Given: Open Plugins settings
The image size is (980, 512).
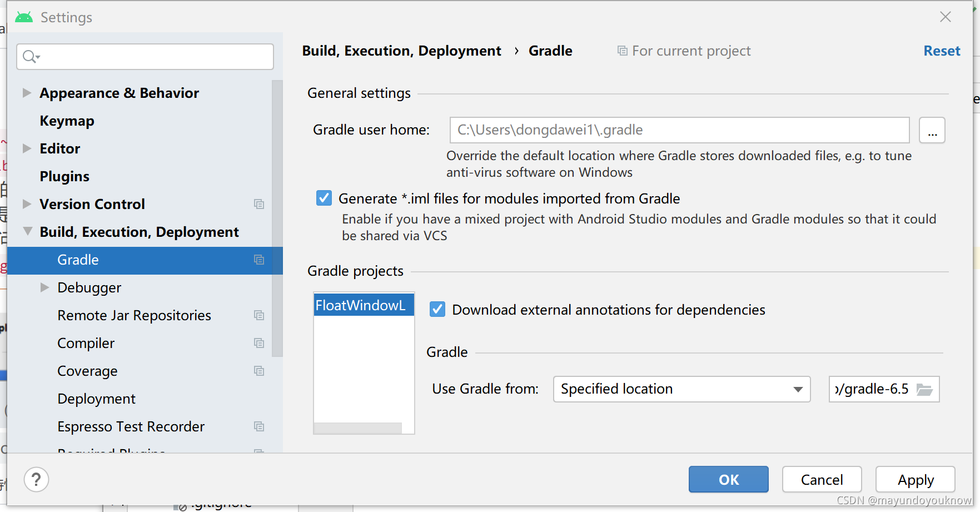Looking at the screenshot, I should tap(64, 176).
